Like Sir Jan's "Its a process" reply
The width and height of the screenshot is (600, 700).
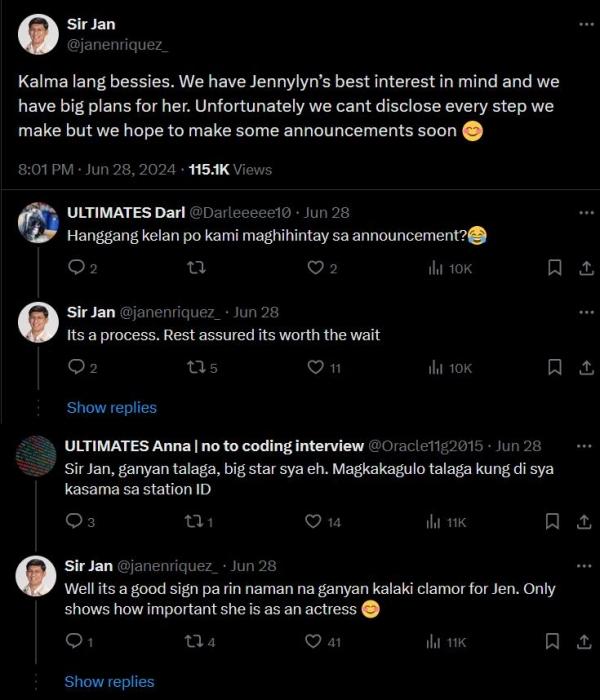(x=316, y=368)
